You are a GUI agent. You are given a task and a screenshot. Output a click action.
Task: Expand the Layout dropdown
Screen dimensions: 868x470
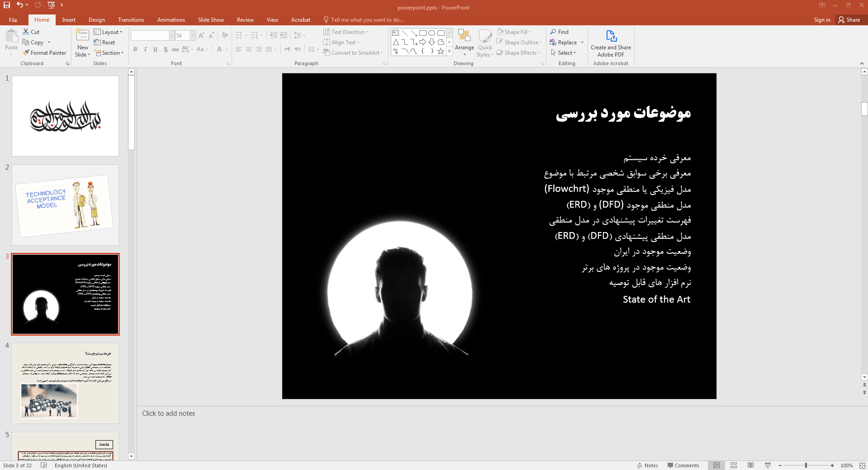click(108, 32)
